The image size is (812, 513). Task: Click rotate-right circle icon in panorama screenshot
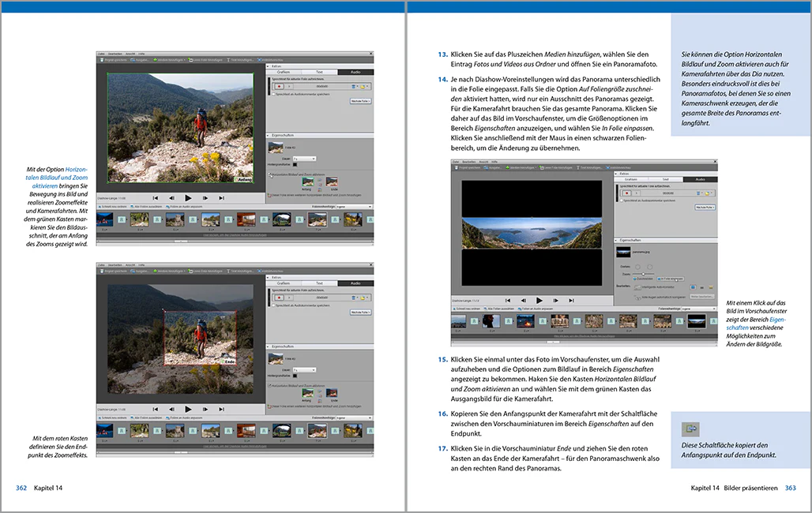point(649,267)
